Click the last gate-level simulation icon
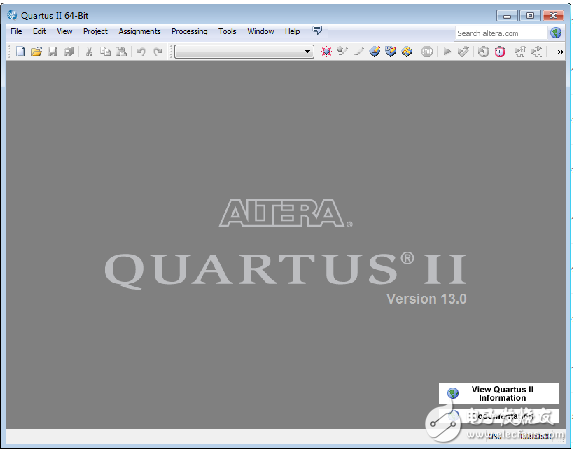 tap(536, 52)
